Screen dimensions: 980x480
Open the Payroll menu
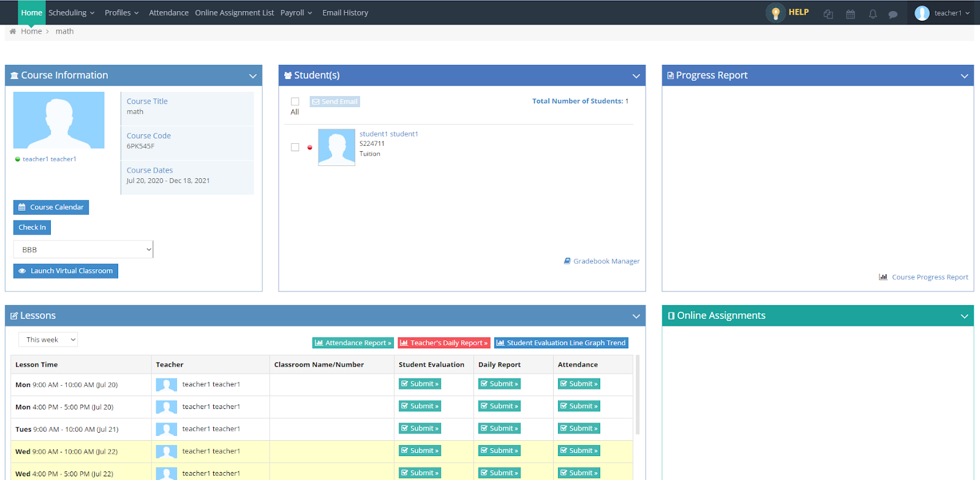(x=296, y=13)
